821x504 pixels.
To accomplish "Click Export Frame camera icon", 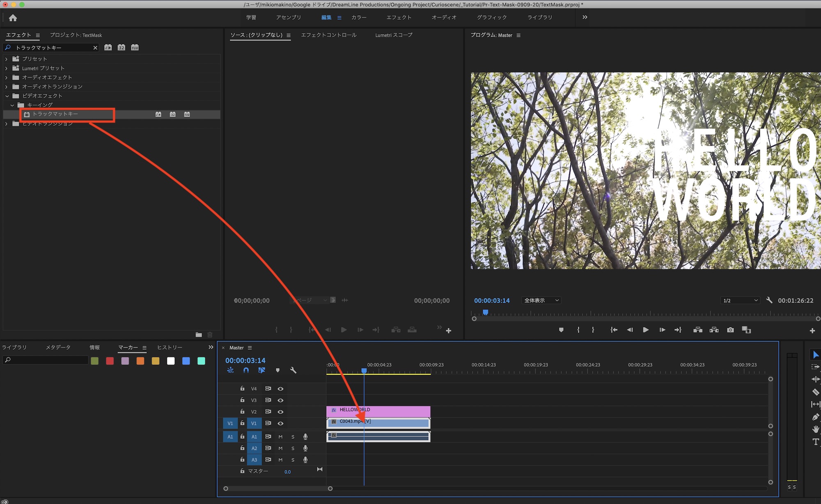I will 730,330.
